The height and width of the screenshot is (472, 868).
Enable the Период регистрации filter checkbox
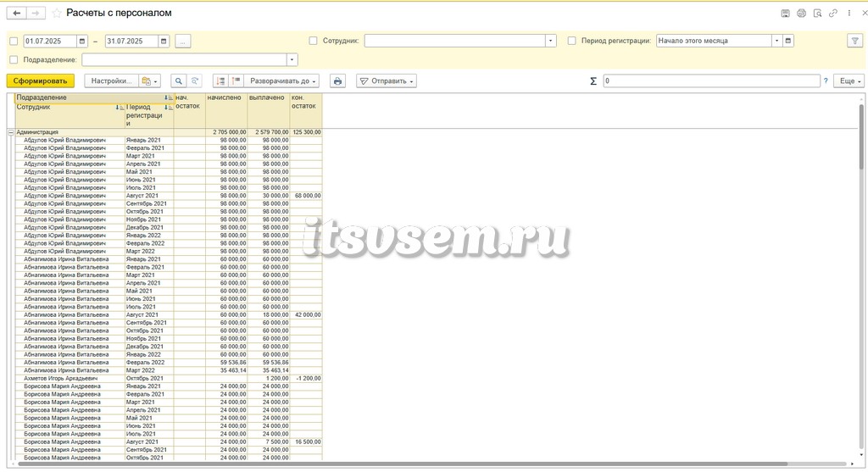tap(572, 41)
